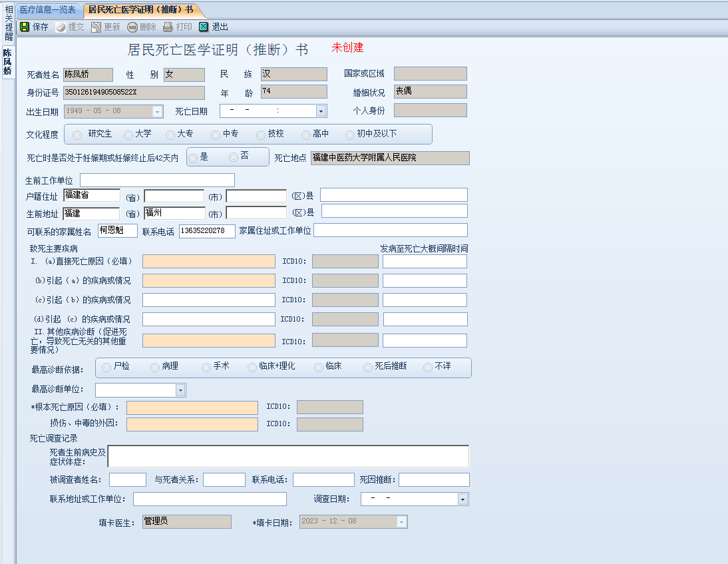Select the 居民死亡医学证明（推断）书 tab
Screen dimensions: 728x564
[140, 10]
